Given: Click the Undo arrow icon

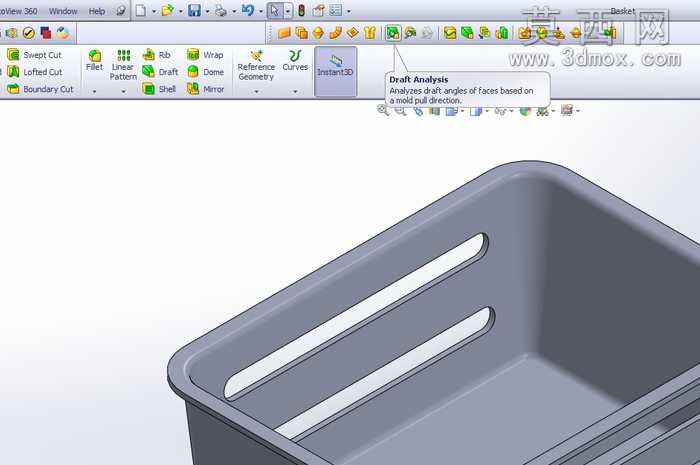Looking at the screenshot, I should (x=248, y=10).
